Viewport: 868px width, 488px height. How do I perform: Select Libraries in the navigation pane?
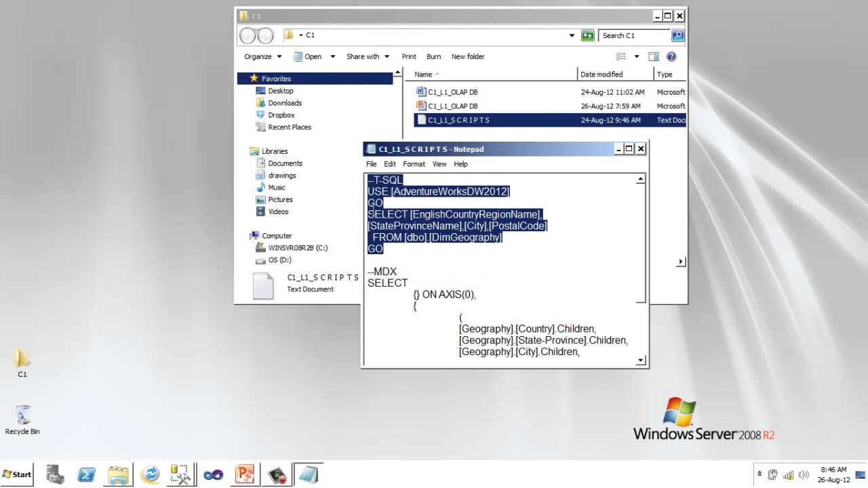coord(275,151)
